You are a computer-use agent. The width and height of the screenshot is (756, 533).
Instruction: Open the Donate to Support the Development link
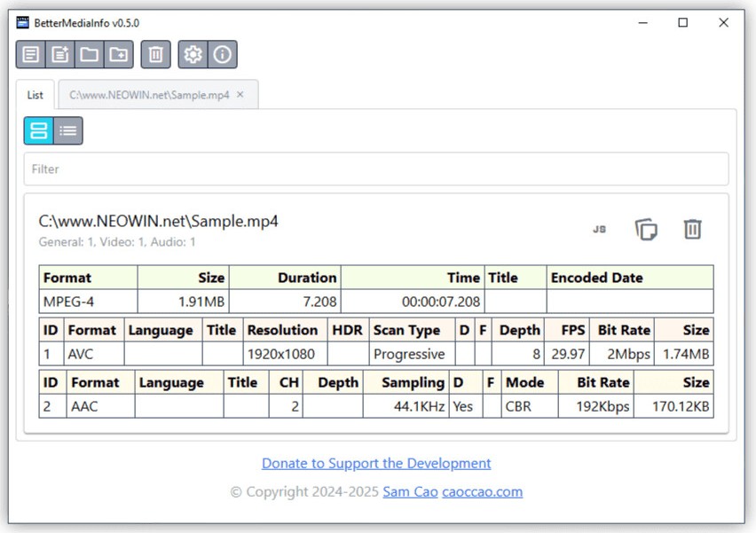pos(376,463)
